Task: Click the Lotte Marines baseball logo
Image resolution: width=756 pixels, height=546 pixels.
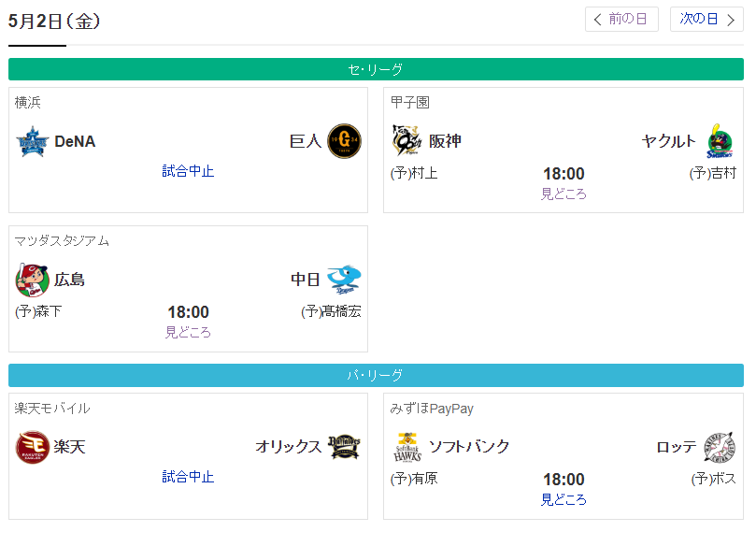Action: click(720, 447)
